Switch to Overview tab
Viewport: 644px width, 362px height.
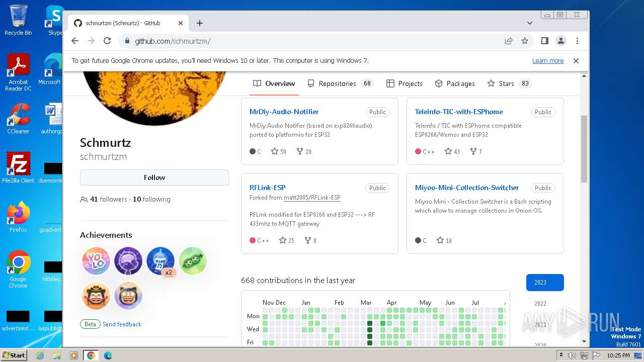[x=274, y=83]
